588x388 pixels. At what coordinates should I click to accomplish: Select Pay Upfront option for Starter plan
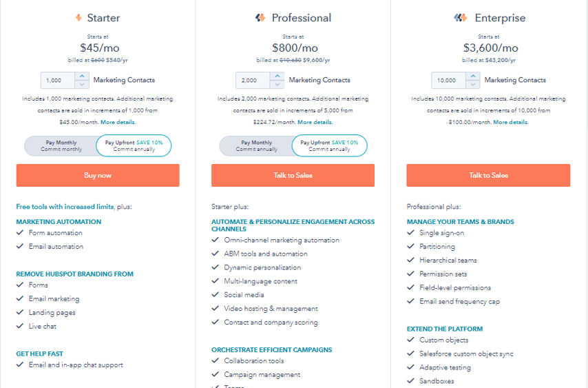click(134, 145)
